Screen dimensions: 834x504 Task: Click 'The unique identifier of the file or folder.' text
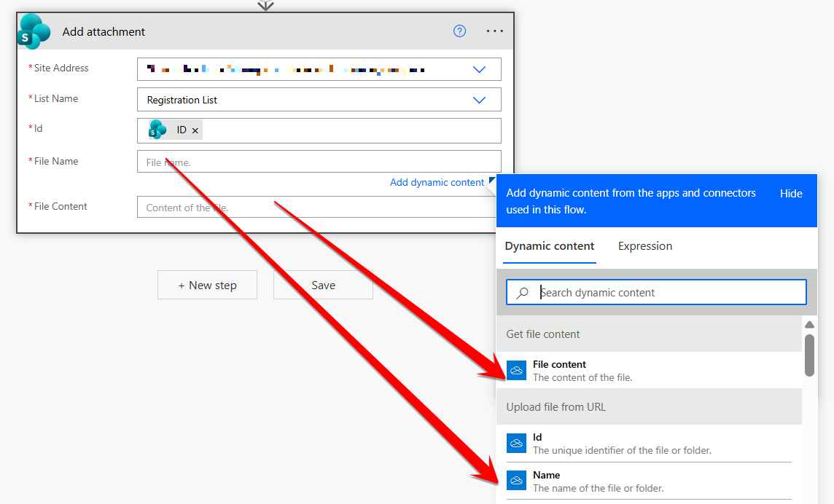[622, 450]
